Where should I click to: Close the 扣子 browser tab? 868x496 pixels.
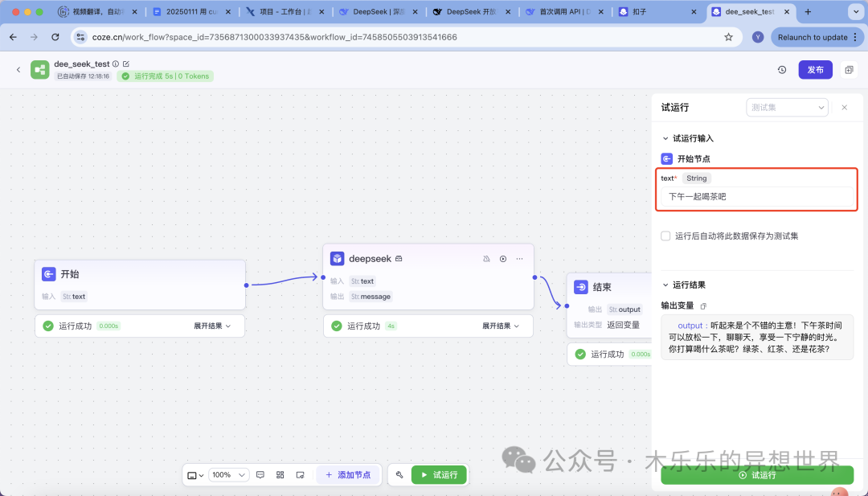(694, 11)
